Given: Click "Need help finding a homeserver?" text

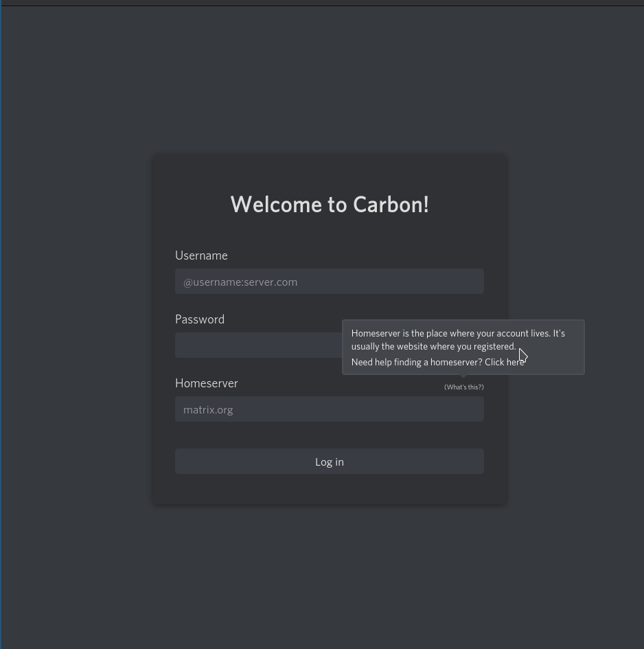Looking at the screenshot, I should click(x=416, y=362).
